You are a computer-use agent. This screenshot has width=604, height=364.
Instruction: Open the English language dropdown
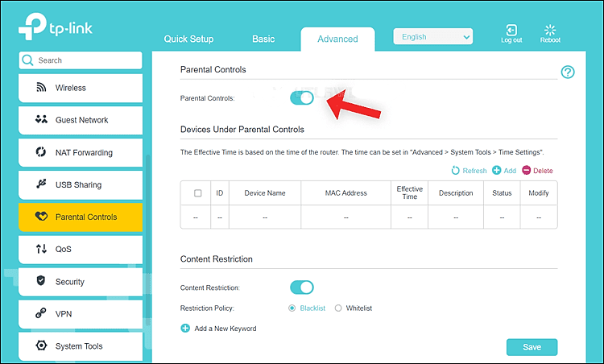coord(433,36)
